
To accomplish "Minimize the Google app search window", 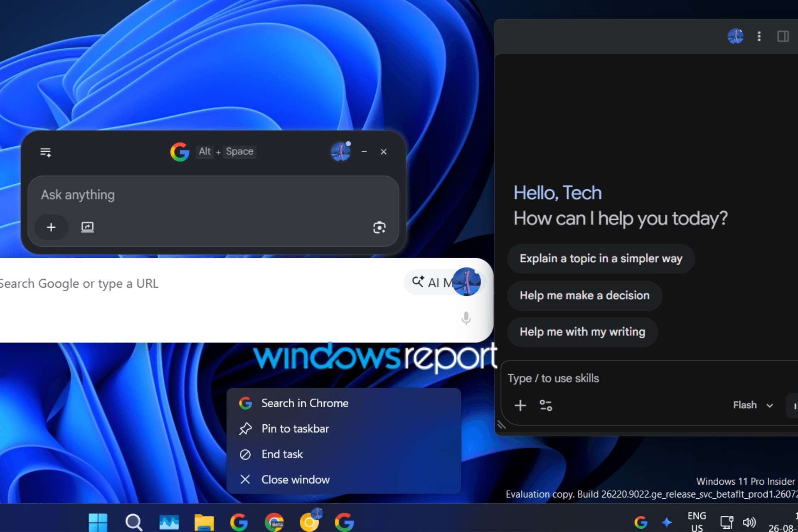I will (364, 152).
